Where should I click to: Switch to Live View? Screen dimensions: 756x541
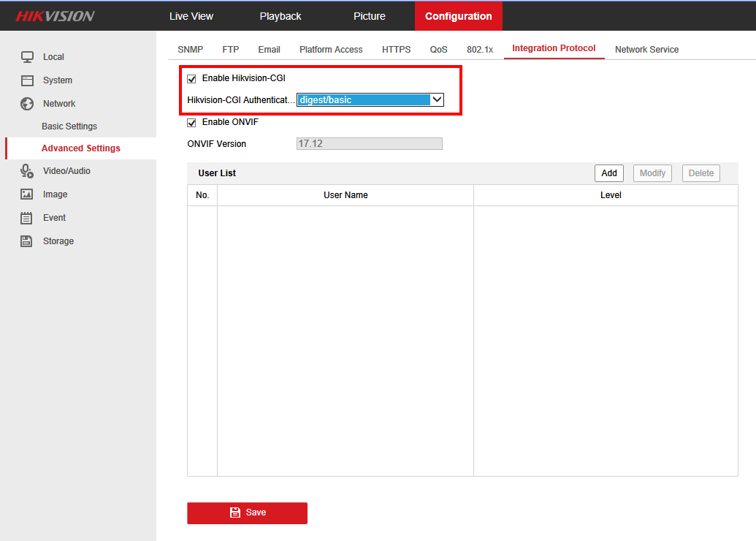click(x=191, y=15)
